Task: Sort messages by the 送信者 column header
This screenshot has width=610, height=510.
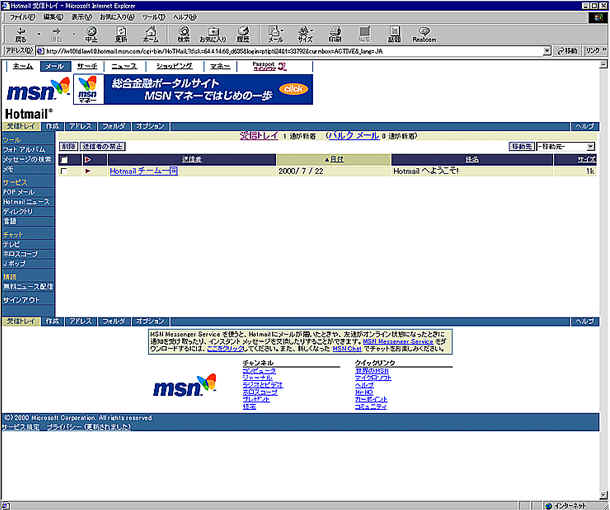Action: (x=192, y=159)
